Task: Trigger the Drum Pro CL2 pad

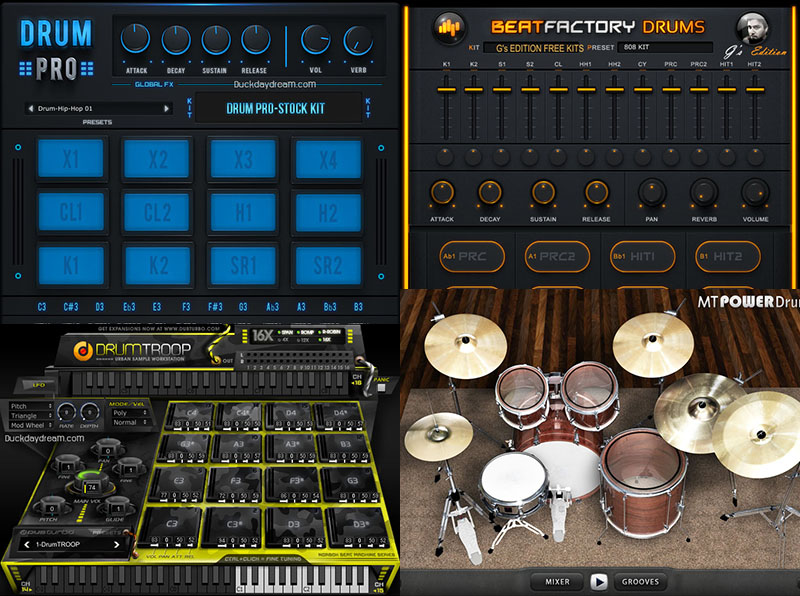Action: (157, 212)
